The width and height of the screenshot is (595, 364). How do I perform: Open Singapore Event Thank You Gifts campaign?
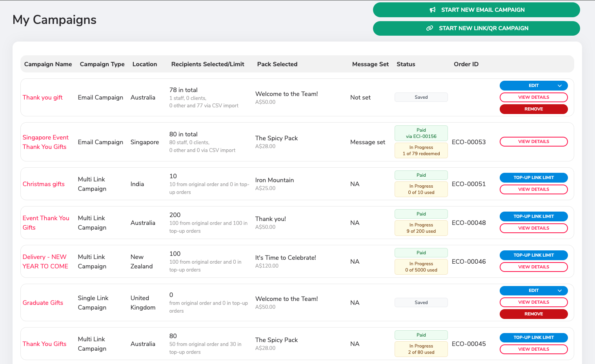point(45,142)
